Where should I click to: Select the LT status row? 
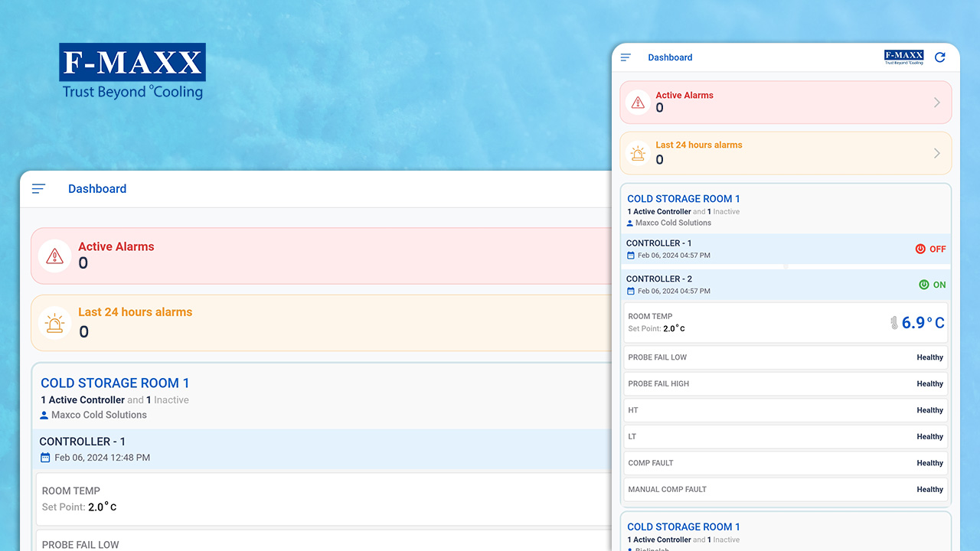pyautogui.click(x=786, y=437)
